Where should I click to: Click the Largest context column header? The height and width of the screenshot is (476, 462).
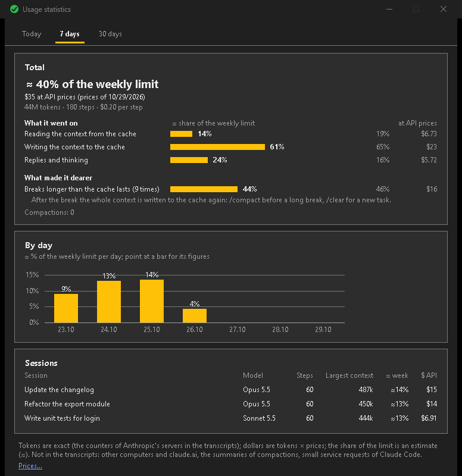tap(349, 375)
